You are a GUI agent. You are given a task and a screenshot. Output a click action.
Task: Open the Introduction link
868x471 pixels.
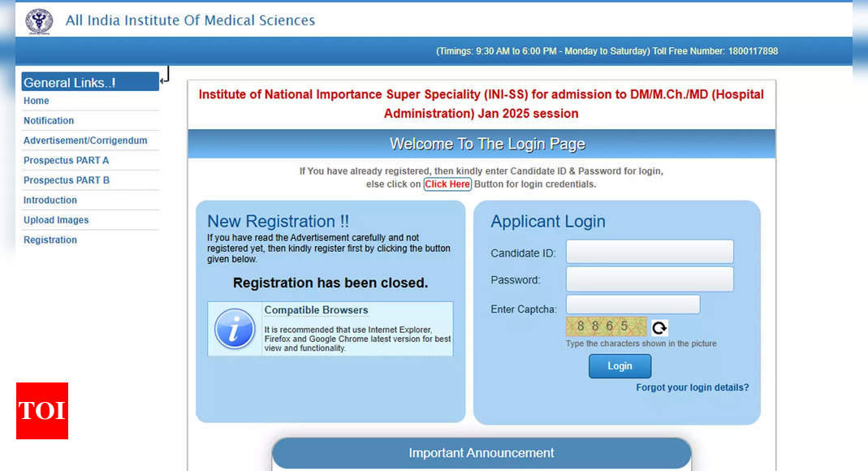pos(50,201)
